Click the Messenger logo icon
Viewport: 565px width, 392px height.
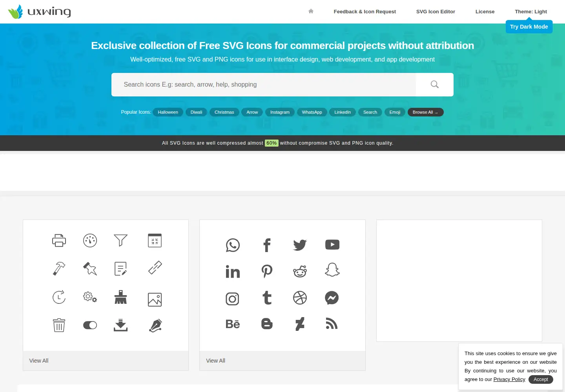click(332, 298)
